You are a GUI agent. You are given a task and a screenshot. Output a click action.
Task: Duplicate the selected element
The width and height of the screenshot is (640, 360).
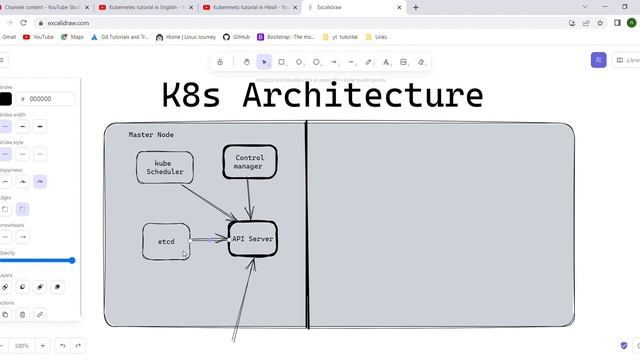(5, 315)
